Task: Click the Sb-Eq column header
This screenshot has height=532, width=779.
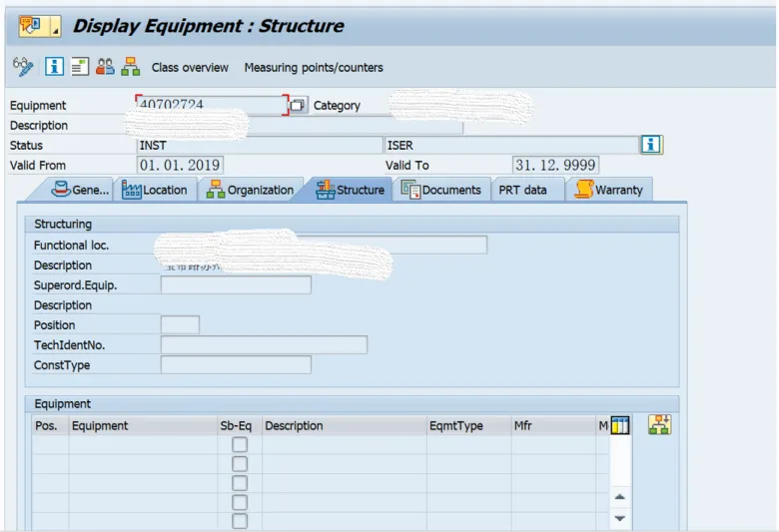Action: pyautogui.click(x=240, y=425)
